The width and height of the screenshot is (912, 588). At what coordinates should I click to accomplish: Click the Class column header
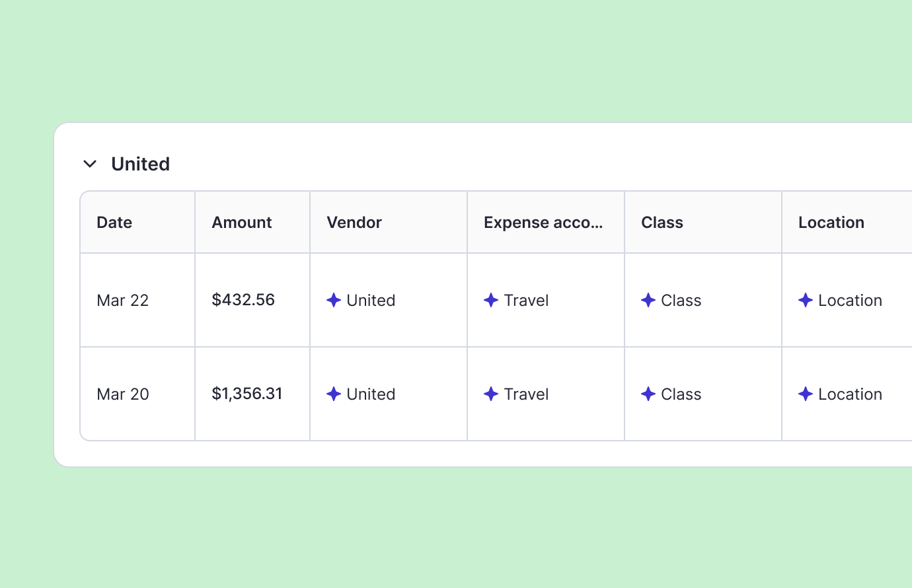pyautogui.click(x=662, y=223)
